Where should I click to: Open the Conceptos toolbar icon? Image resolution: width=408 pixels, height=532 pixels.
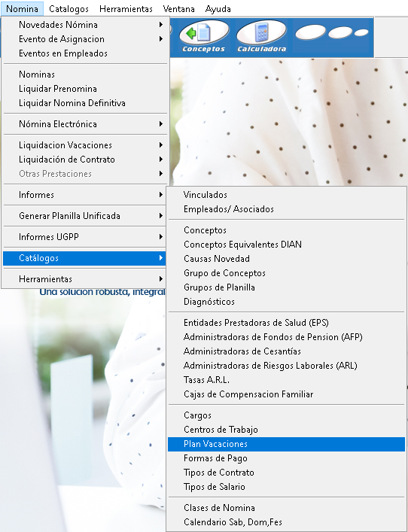pos(204,37)
